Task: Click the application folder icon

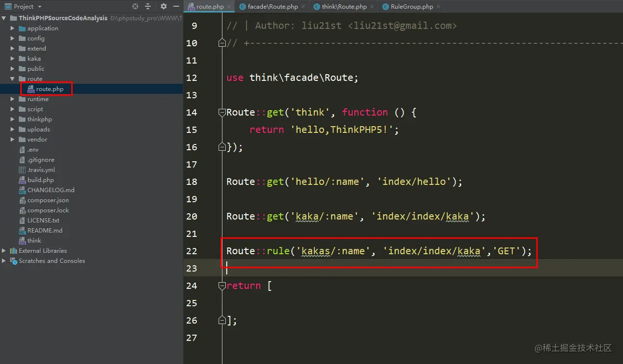Action: pyautogui.click(x=22, y=28)
